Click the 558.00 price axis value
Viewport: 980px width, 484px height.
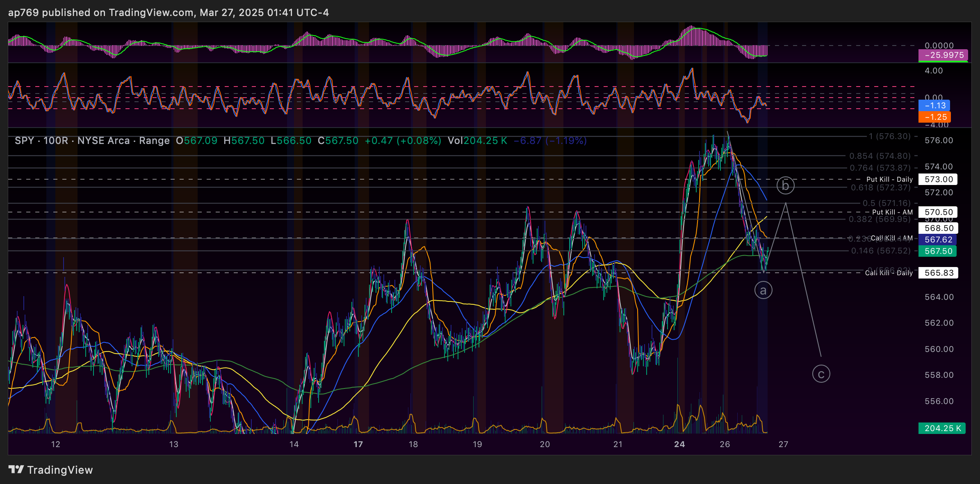(x=939, y=375)
